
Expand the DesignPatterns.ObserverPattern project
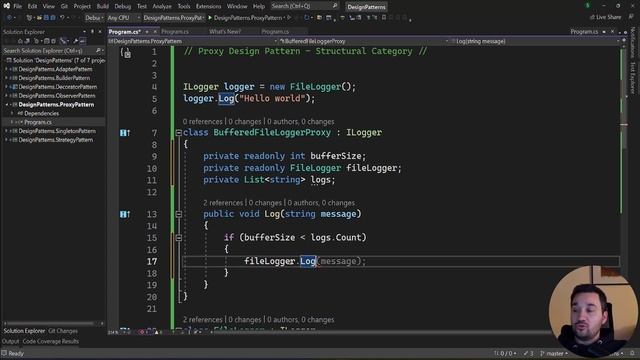6,96
